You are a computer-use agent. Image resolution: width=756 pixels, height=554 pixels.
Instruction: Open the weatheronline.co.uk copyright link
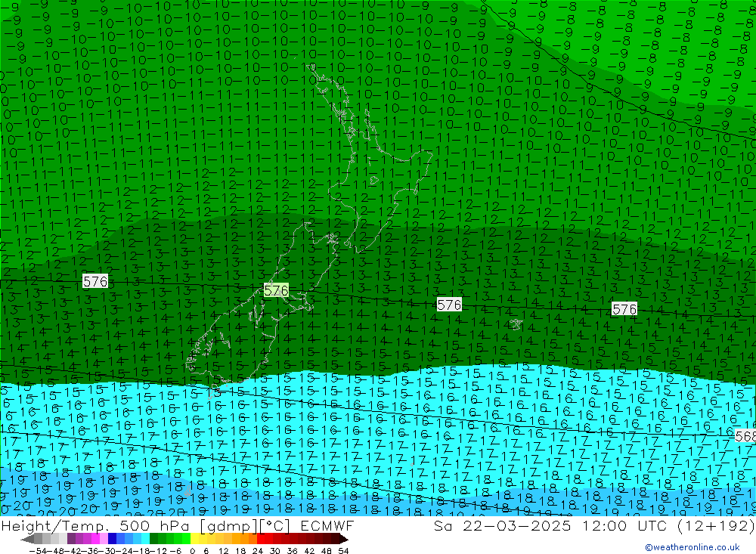[692, 546]
